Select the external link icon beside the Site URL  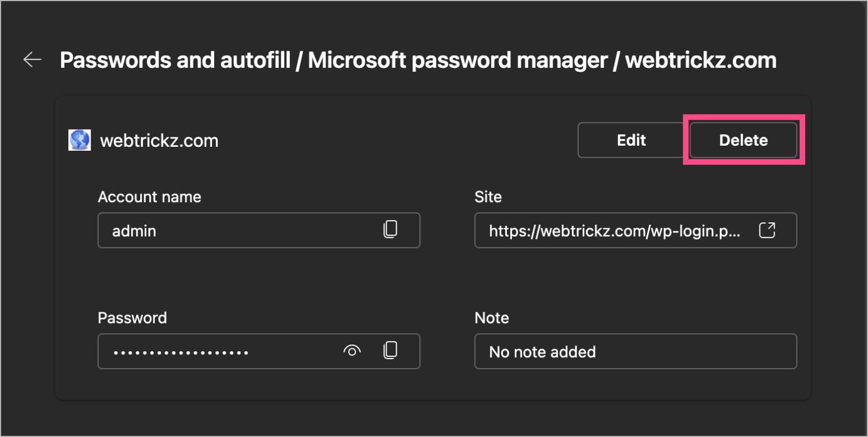[x=767, y=230]
